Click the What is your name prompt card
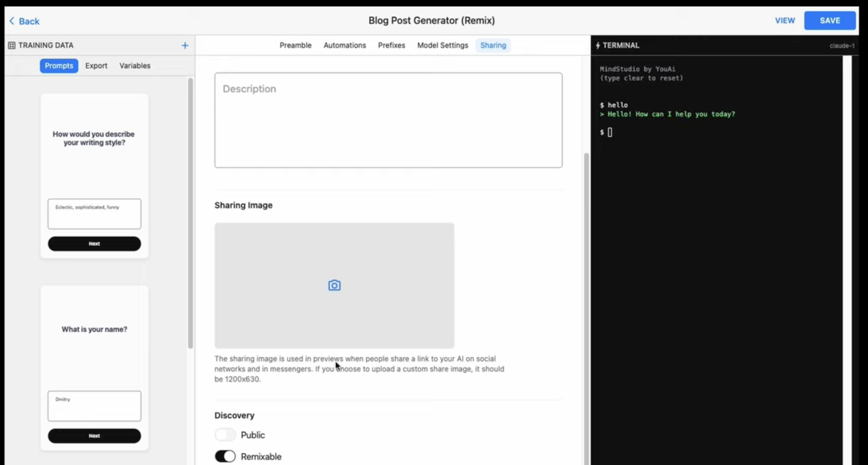 94,330
